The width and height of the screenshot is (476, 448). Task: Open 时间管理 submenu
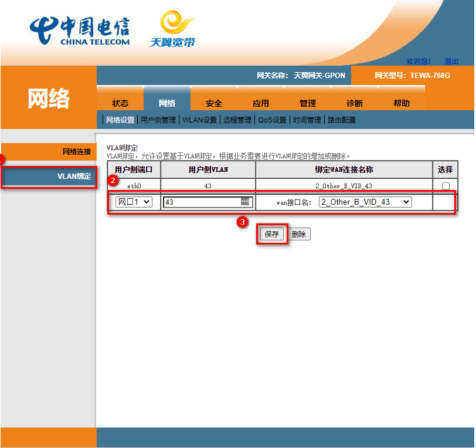point(307,120)
